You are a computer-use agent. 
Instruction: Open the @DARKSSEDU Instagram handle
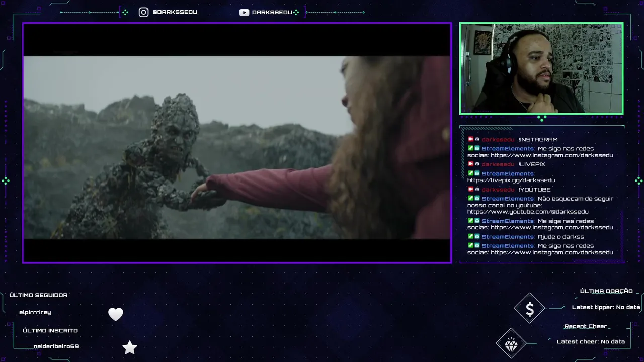[175, 12]
